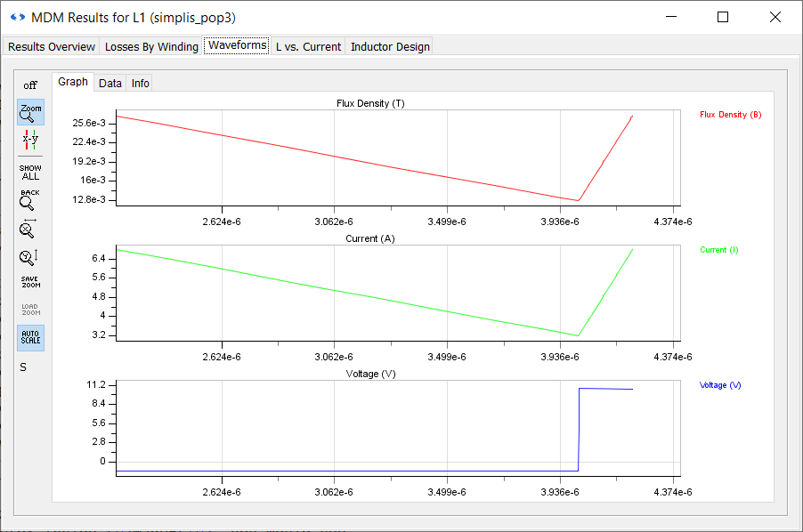Switch to the Data sub-tab
This screenshot has height=532, width=803.
coord(110,83)
